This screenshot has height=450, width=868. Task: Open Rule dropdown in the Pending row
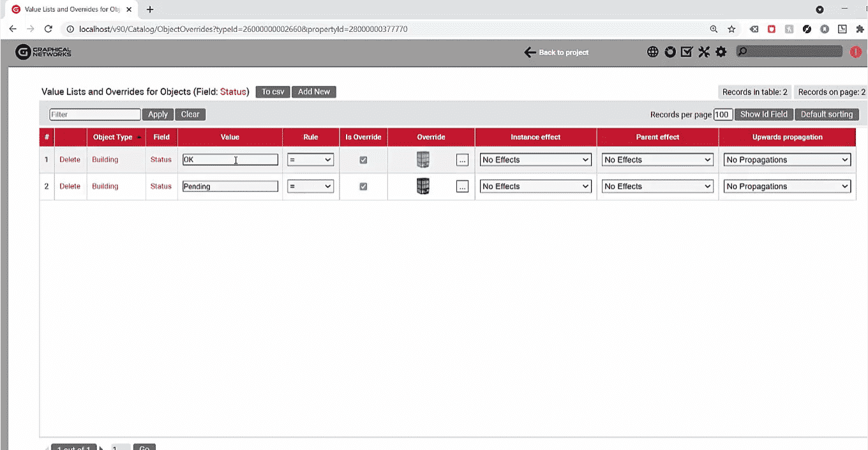310,186
